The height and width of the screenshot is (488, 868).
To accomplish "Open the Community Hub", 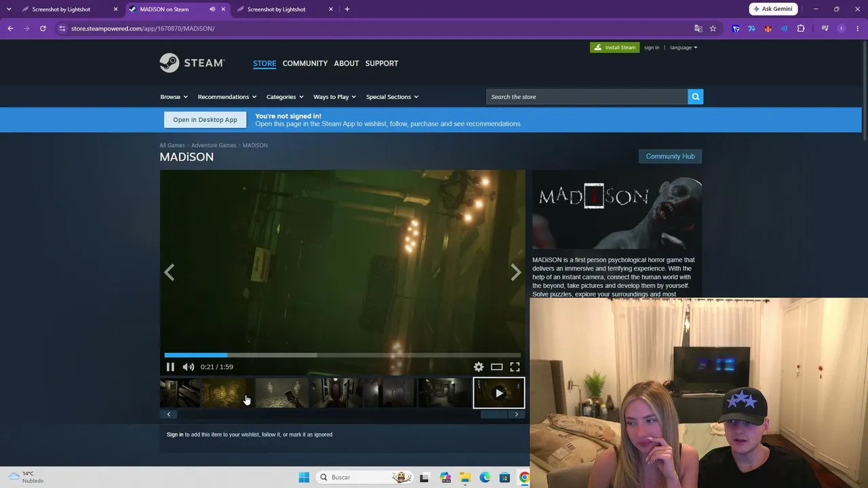I will (x=670, y=156).
